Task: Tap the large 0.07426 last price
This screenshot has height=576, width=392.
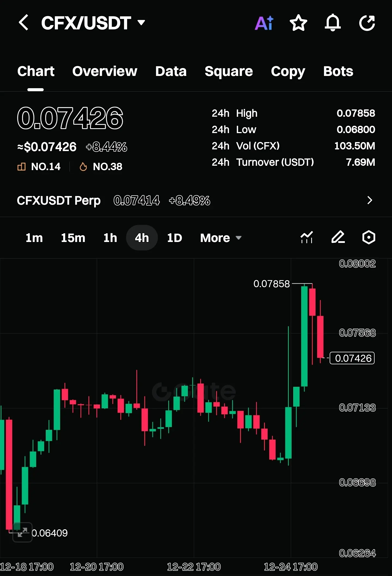Action: pos(70,118)
